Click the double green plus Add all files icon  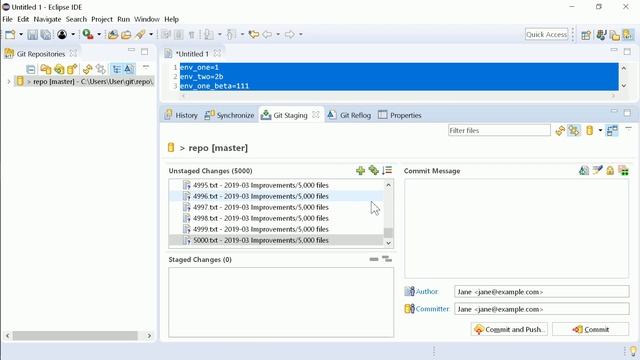click(x=373, y=170)
